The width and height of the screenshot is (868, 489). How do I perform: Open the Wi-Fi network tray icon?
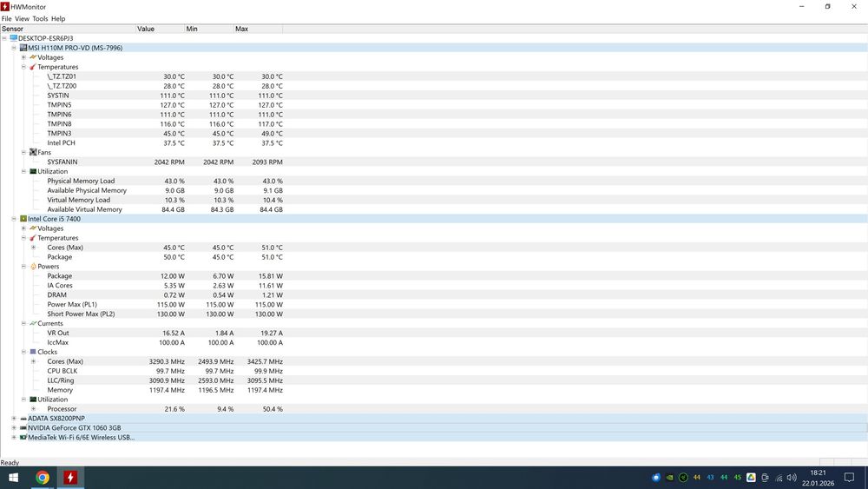[x=779, y=478]
